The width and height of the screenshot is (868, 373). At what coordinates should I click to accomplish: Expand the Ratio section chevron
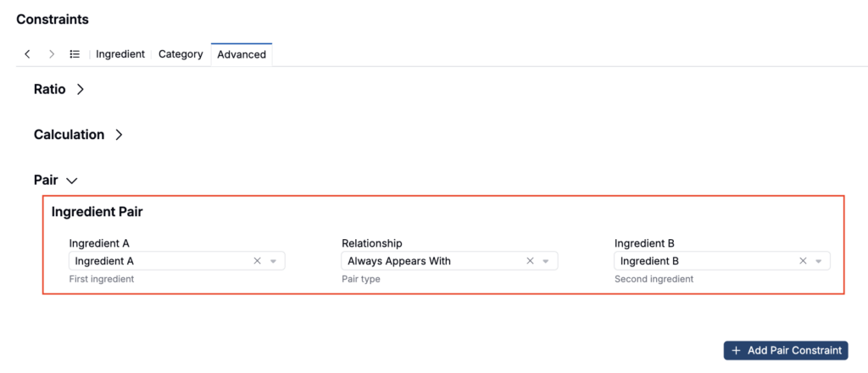click(x=81, y=90)
